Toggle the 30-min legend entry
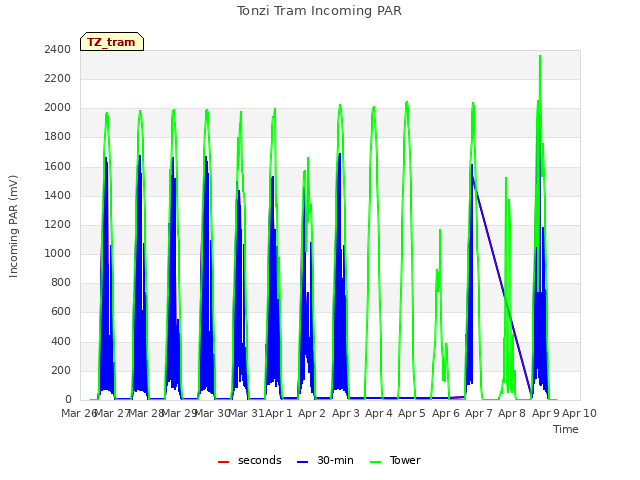 [325, 460]
